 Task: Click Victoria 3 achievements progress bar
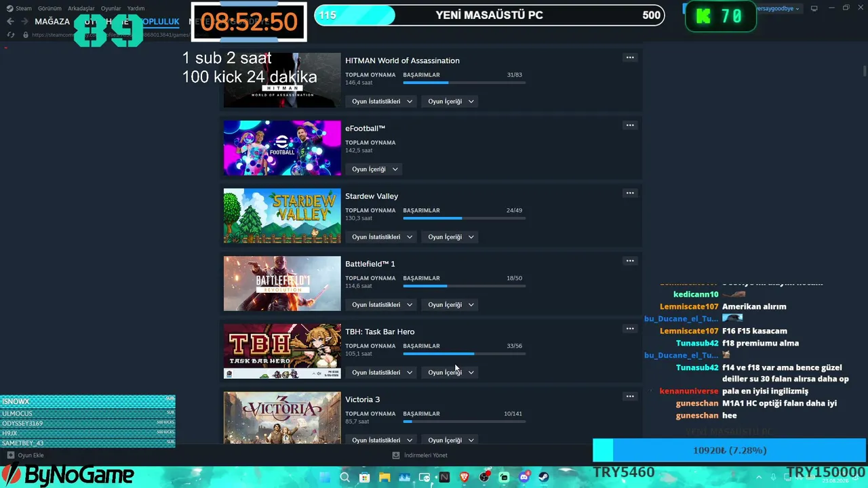(x=465, y=422)
